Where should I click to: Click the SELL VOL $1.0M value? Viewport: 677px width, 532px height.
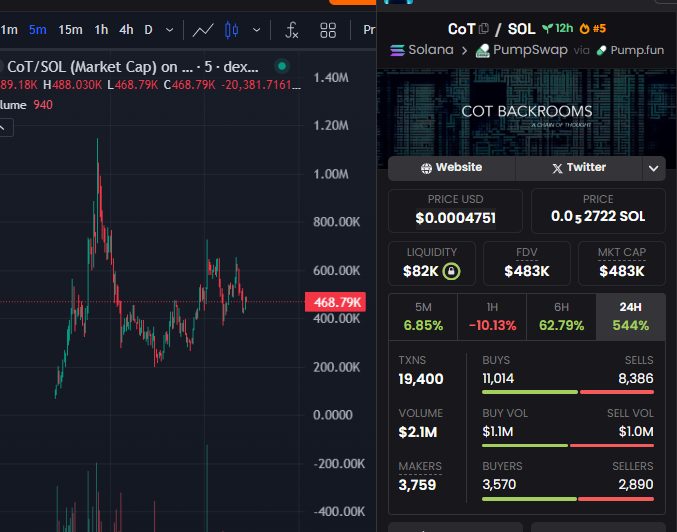(x=636, y=432)
